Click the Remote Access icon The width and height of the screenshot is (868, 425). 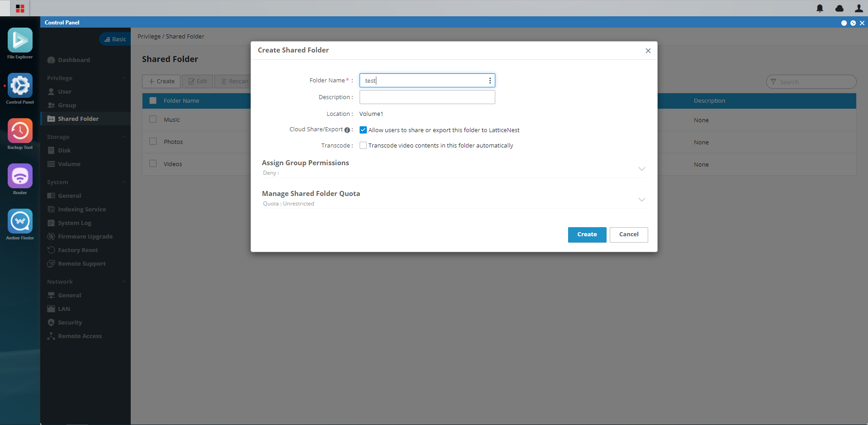tap(51, 336)
